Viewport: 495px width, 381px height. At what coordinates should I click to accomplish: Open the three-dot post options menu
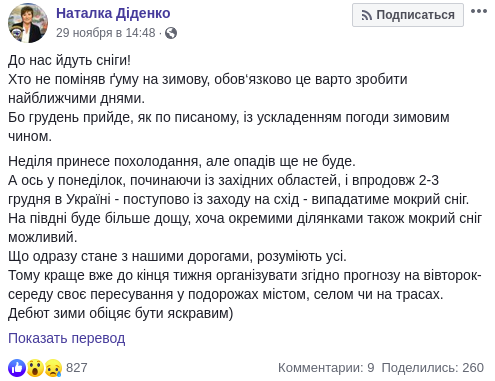[479, 11]
